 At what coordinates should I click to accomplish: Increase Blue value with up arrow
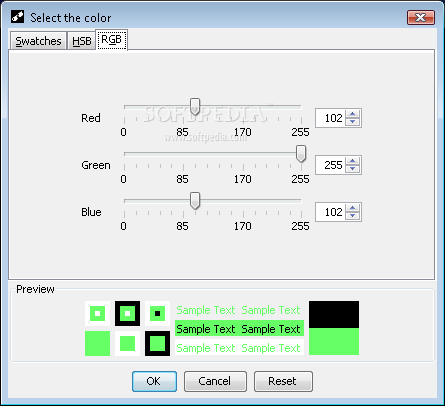[x=353, y=208]
